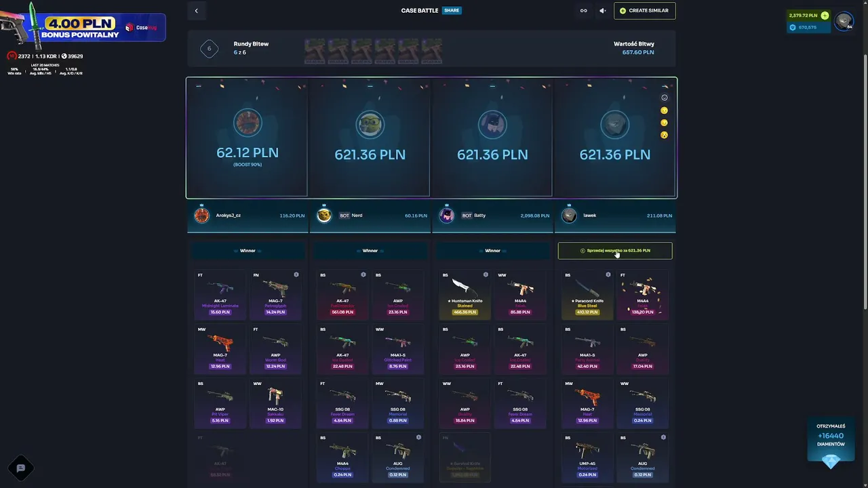Viewport: 868px width, 488px height.
Task: Select the AK-47 Midnight Laminate 15.60 PLN item
Action: pos(220,294)
